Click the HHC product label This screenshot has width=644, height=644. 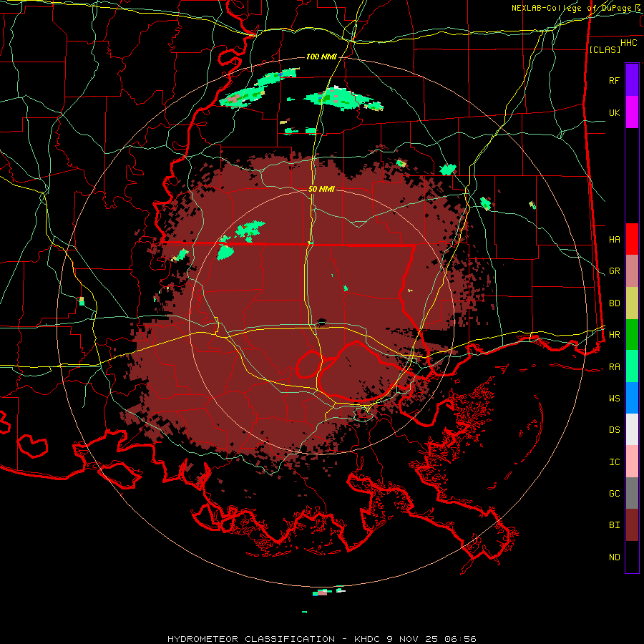[x=629, y=43]
